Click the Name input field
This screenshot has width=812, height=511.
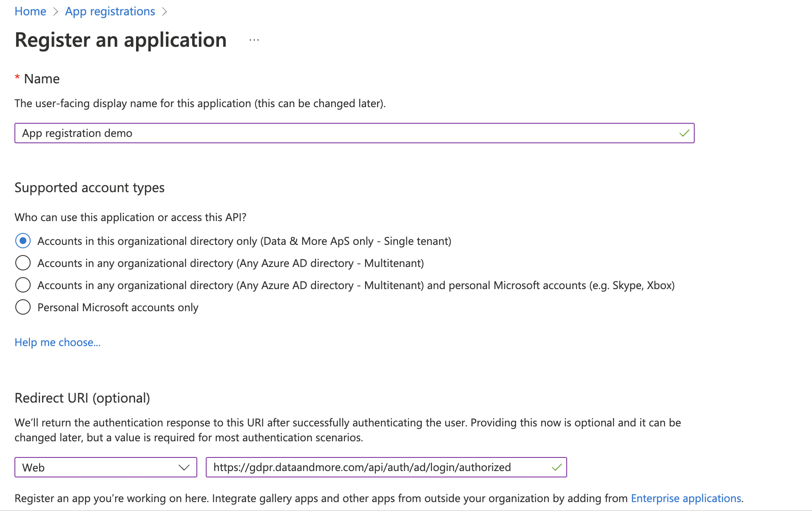pyautogui.click(x=354, y=133)
